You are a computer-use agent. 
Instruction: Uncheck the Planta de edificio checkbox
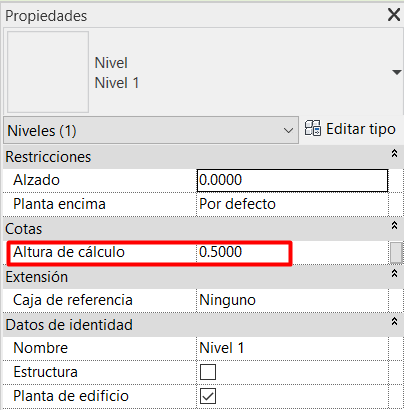pos(208,396)
